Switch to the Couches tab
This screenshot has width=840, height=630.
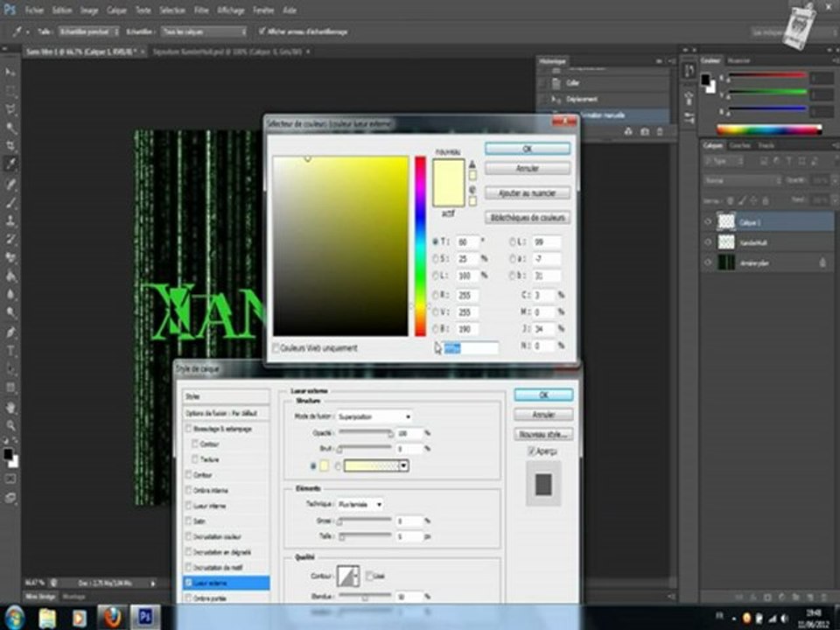point(740,145)
